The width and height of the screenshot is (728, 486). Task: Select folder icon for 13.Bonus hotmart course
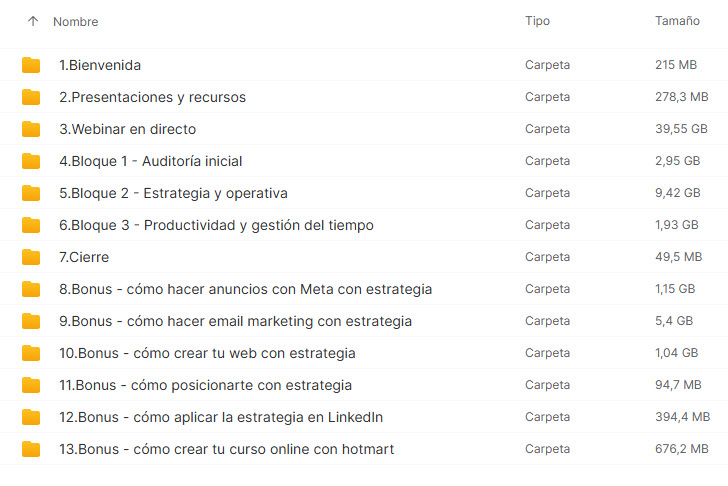(31, 449)
